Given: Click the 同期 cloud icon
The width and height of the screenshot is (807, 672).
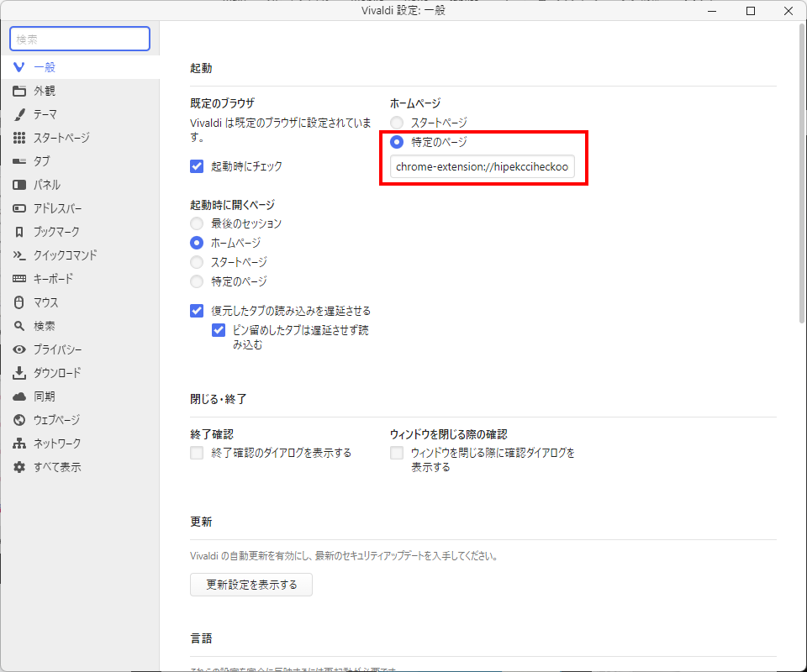Looking at the screenshot, I should [x=19, y=396].
